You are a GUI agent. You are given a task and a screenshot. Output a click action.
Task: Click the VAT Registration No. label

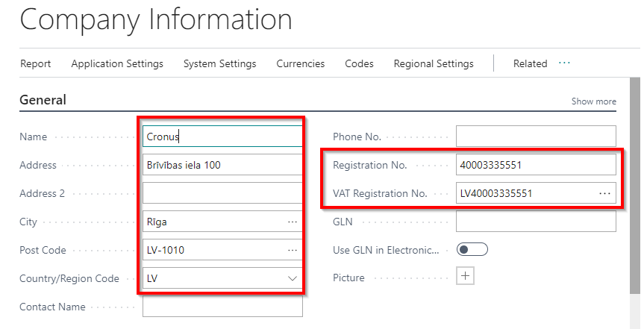[380, 193]
